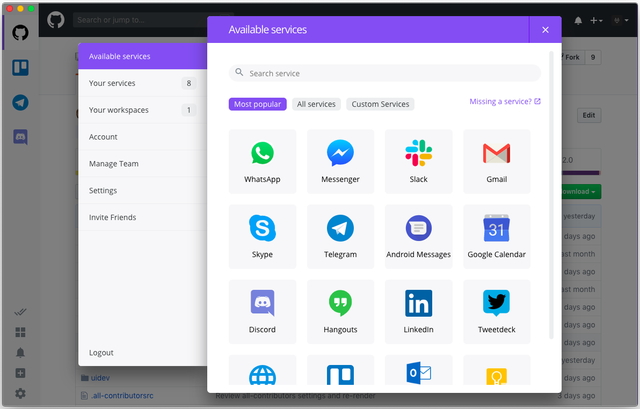Screen dimensions: 640x409
Task: Add the Discord service
Action: click(x=262, y=312)
